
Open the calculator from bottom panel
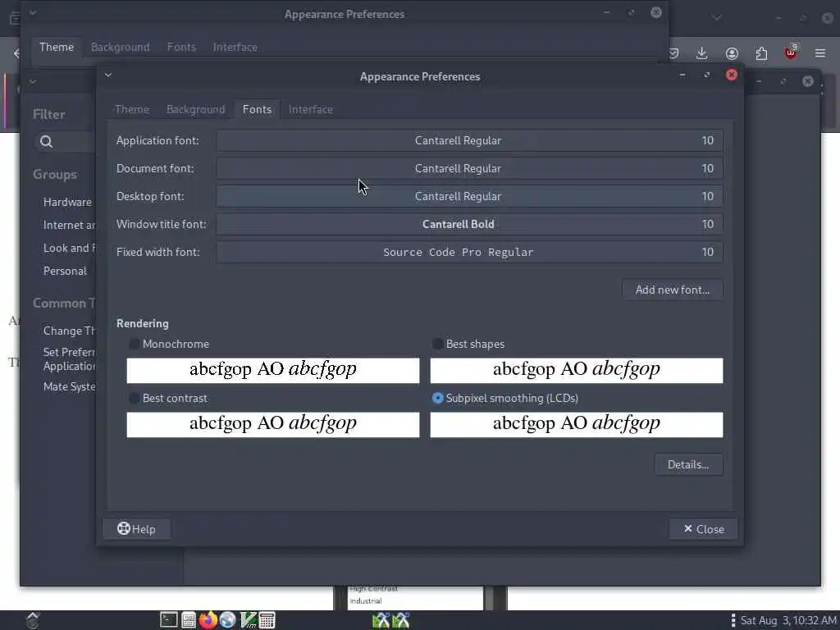click(x=267, y=620)
